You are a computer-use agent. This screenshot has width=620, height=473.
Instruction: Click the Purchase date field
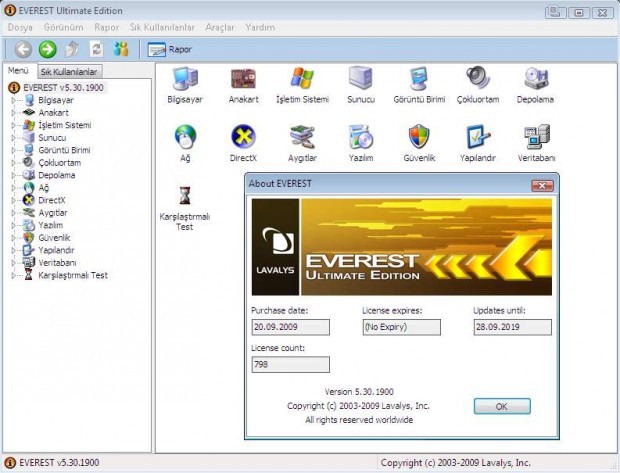pos(291,327)
